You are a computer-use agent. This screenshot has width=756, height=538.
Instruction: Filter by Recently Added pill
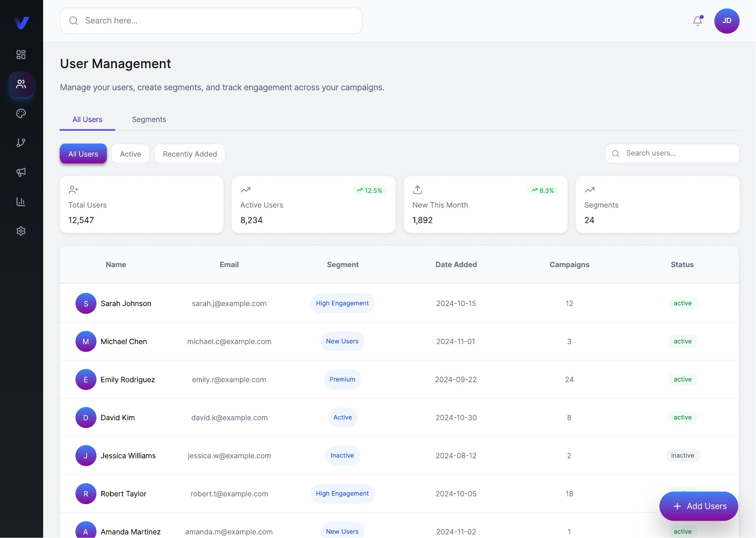tap(190, 154)
